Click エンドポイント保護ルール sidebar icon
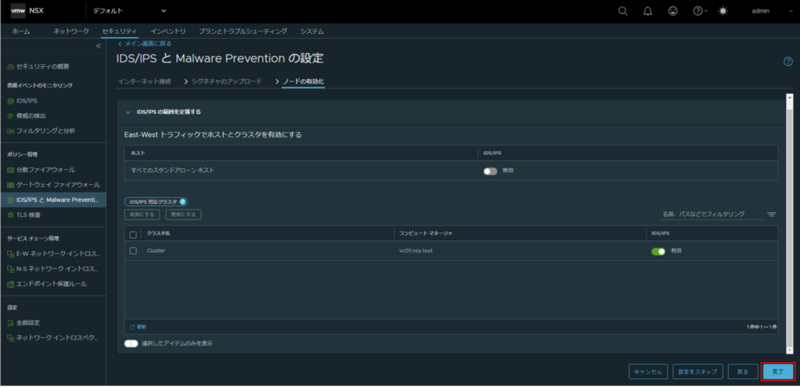800x387 pixels. tap(10, 284)
